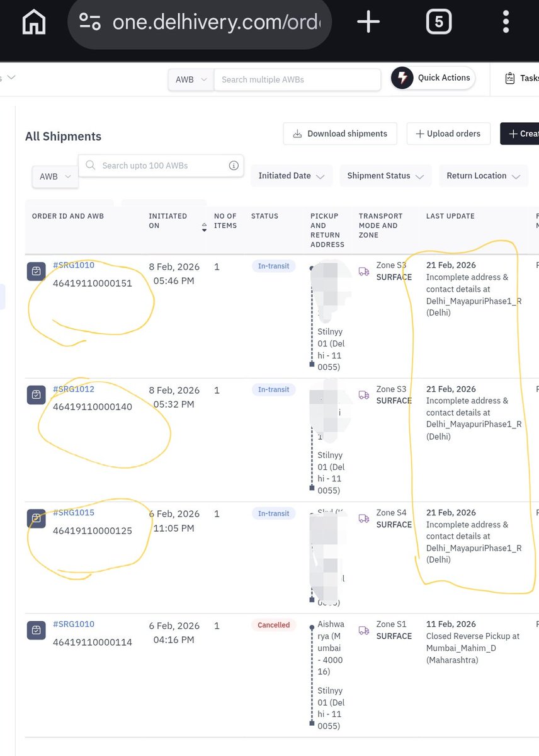Open cancelled order #SRG1010 with AWB 46419110000114

pyautogui.click(x=74, y=624)
